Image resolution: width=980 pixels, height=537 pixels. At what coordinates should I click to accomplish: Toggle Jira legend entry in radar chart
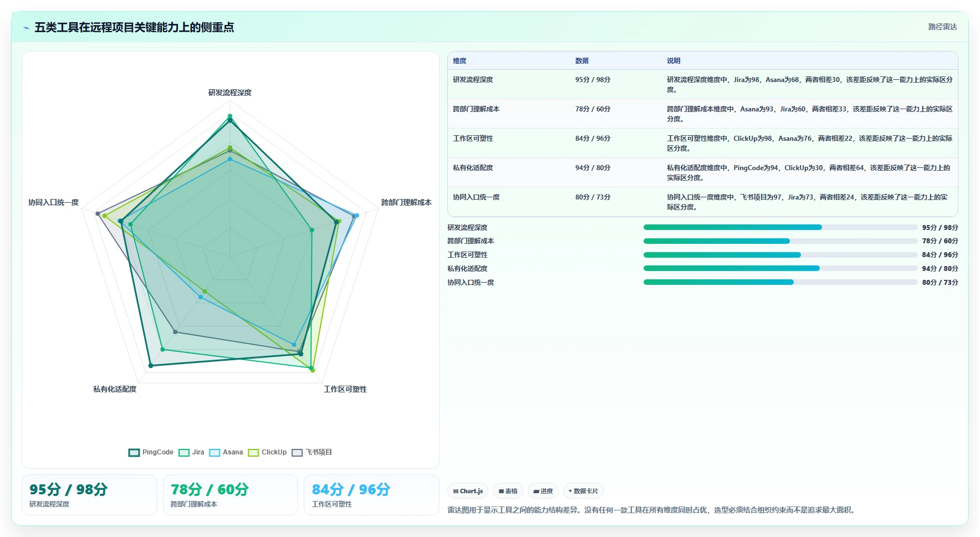click(191, 452)
